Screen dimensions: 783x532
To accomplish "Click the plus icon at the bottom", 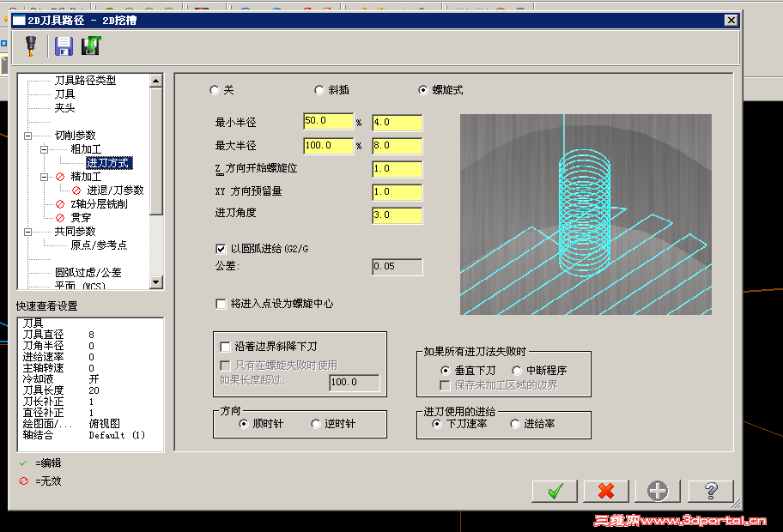I will (657, 491).
